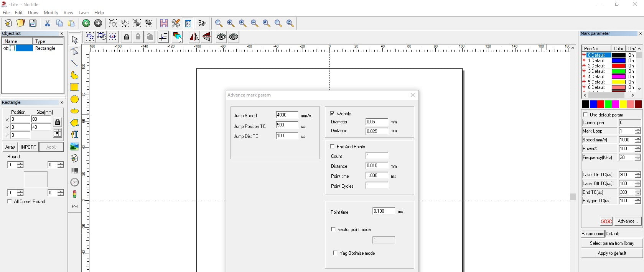Click the closed padlock lock icon

pos(126,37)
